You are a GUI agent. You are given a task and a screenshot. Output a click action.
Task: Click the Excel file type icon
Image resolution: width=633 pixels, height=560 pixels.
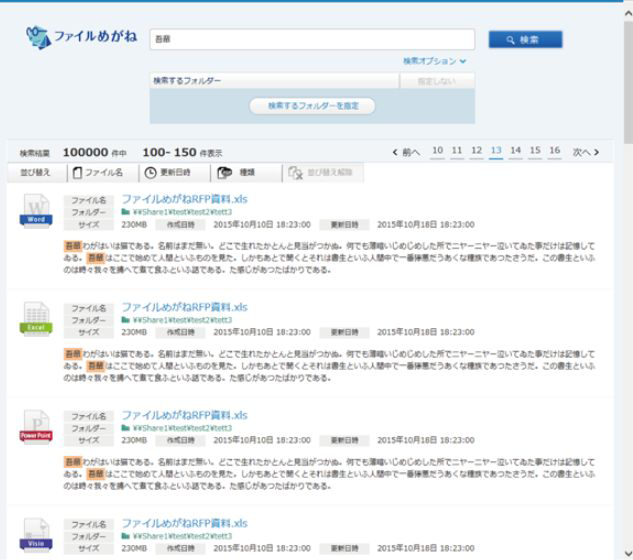(x=36, y=319)
